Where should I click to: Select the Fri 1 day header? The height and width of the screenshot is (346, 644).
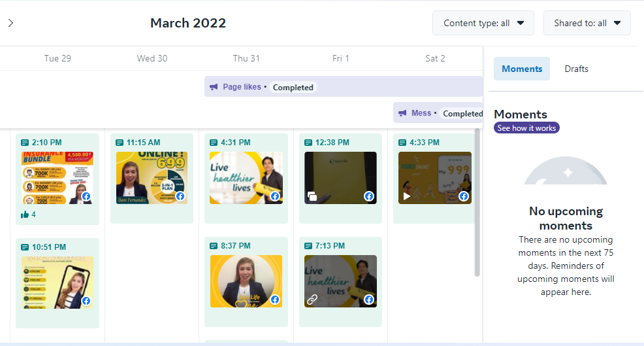point(340,58)
